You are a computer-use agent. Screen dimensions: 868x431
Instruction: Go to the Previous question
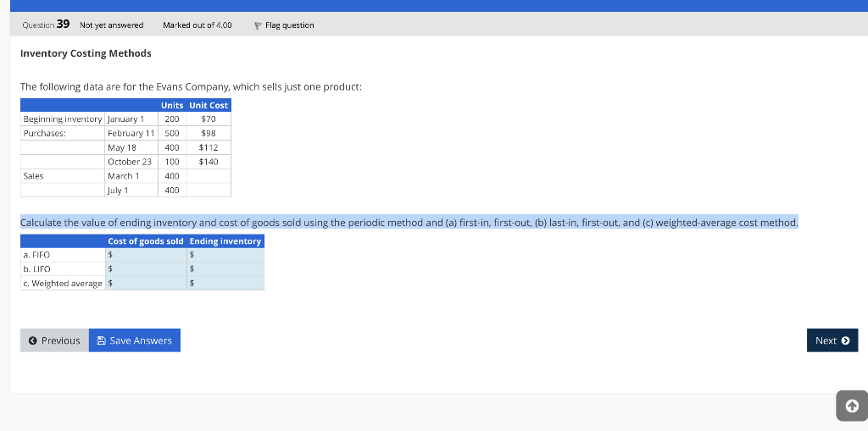[54, 340]
